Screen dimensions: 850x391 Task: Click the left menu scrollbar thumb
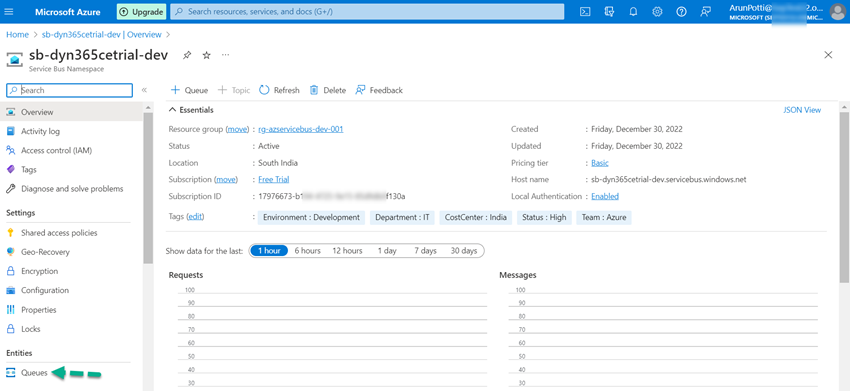click(x=148, y=188)
